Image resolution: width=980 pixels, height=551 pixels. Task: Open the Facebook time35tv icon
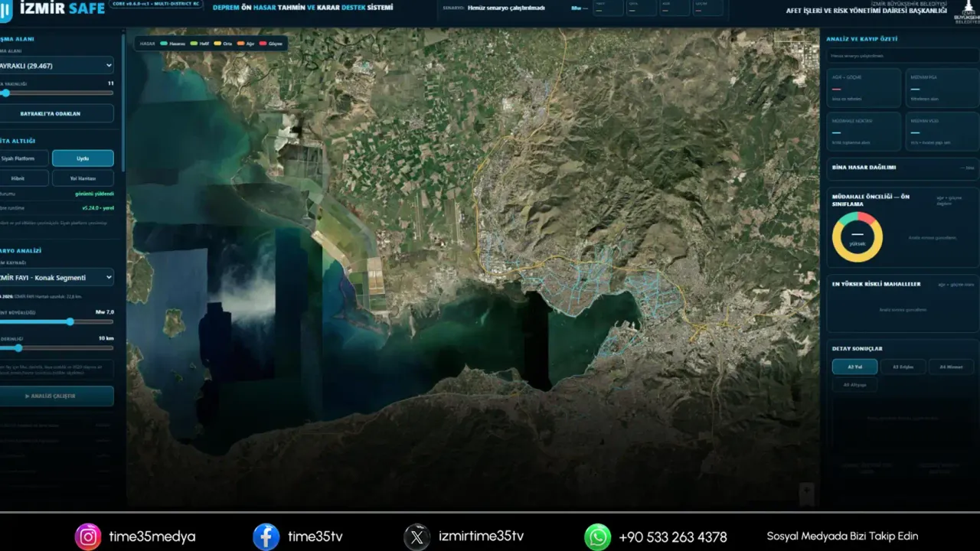point(266,536)
